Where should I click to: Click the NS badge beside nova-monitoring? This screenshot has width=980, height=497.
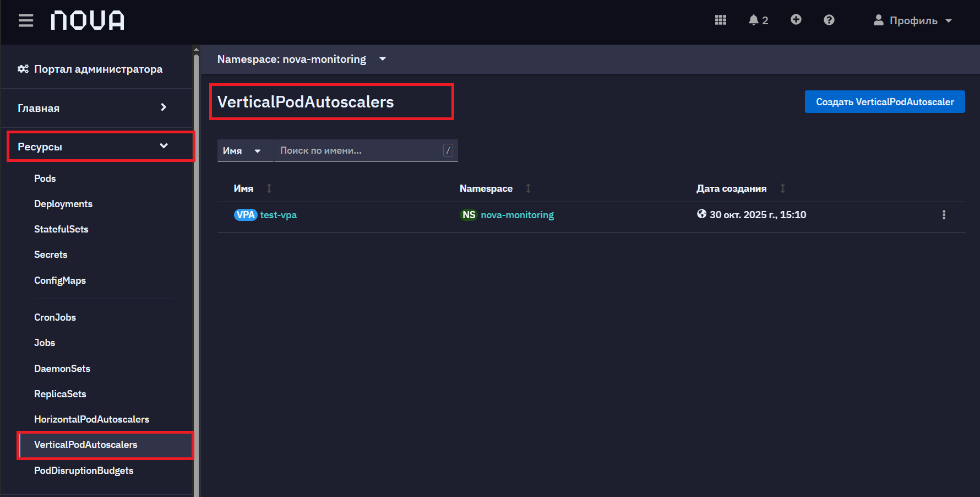tap(469, 215)
